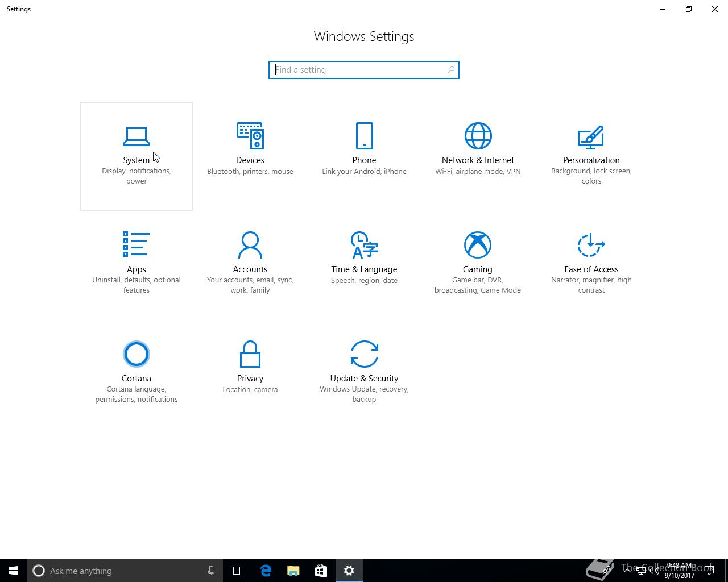Open the Devices settings category
This screenshot has height=582, width=728.
click(x=250, y=156)
